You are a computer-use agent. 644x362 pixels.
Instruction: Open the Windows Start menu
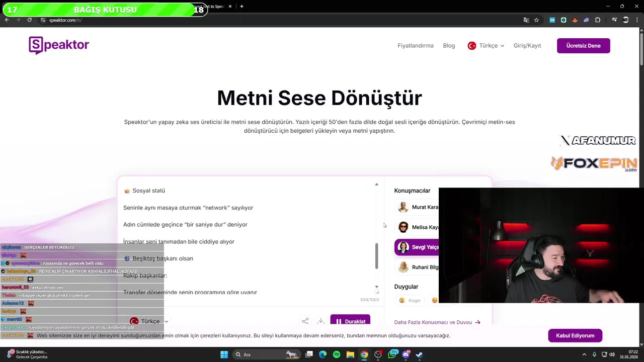224,354
